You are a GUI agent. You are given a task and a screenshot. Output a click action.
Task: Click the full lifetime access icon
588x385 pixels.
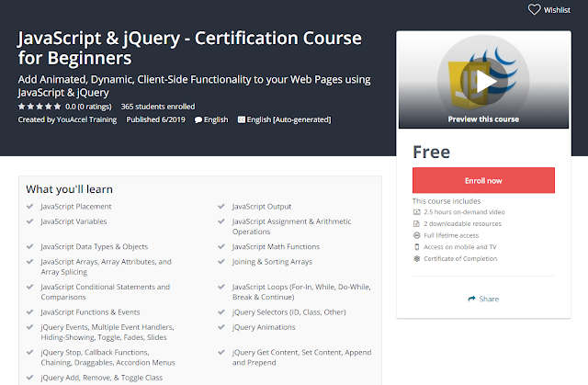[x=416, y=234]
